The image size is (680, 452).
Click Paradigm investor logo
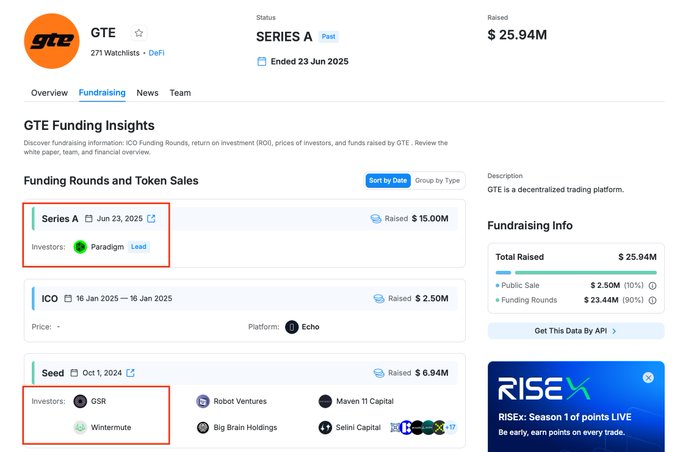click(x=80, y=247)
